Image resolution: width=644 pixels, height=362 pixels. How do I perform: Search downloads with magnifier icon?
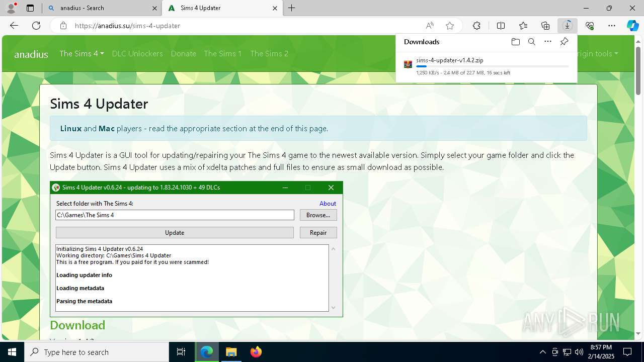coord(531,42)
